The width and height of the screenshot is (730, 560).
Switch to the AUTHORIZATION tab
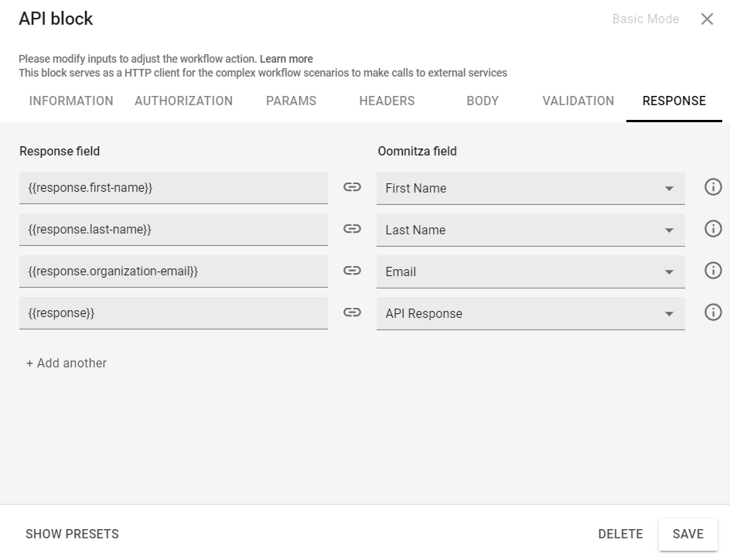pos(183,101)
